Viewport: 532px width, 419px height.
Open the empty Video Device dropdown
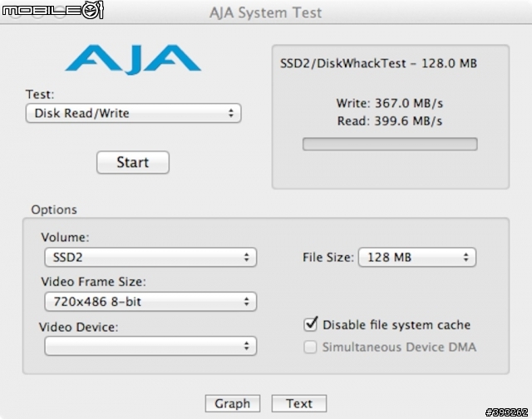click(150, 346)
